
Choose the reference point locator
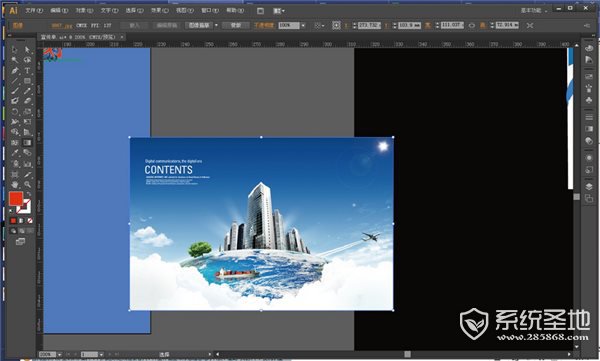pyautogui.click(x=336, y=25)
